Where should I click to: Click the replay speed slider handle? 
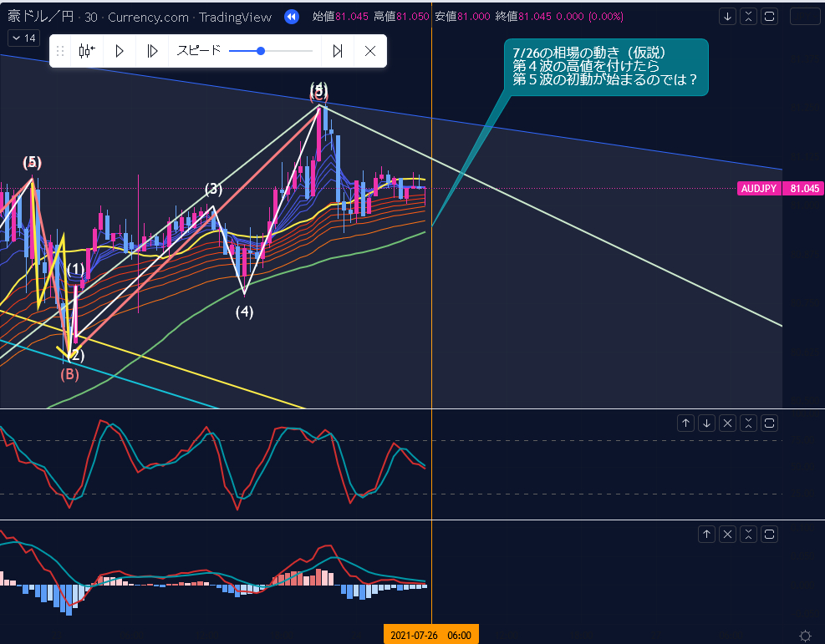(261, 51)
